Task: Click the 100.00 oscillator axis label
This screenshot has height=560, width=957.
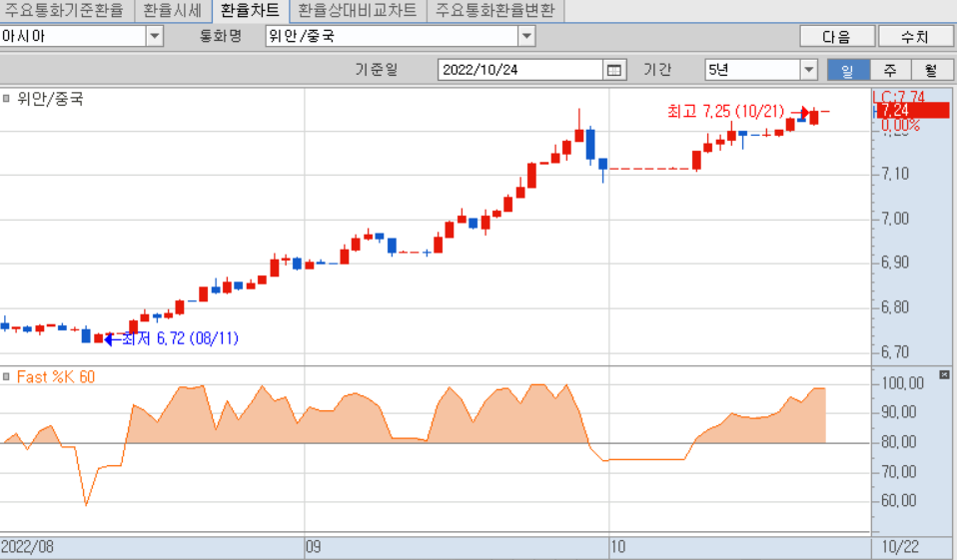Action: (903, 383)
